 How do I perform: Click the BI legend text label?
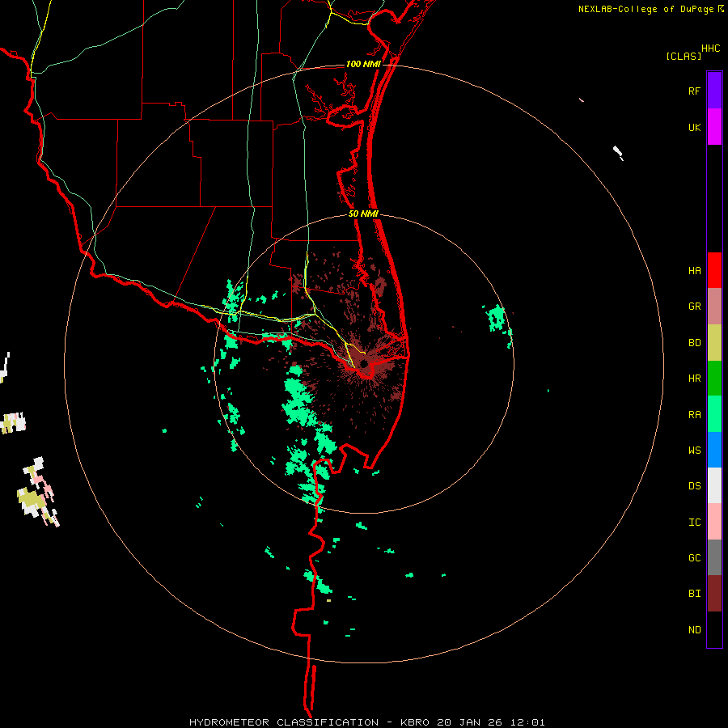point(694,593)
